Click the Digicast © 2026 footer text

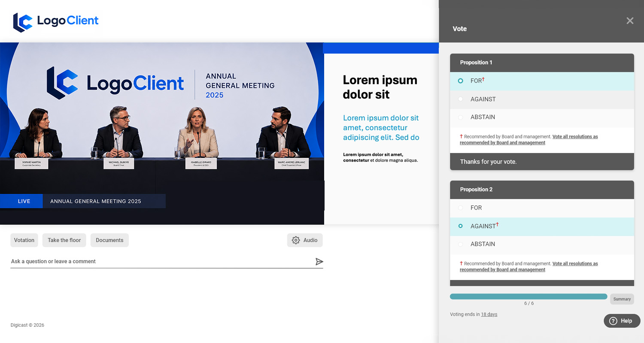point(27,325)
